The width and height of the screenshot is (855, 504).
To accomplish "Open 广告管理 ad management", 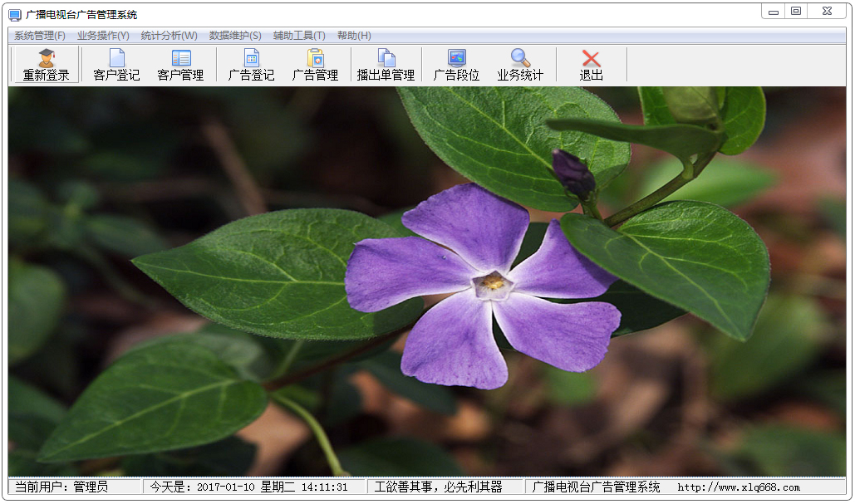I will coord(315,65).
